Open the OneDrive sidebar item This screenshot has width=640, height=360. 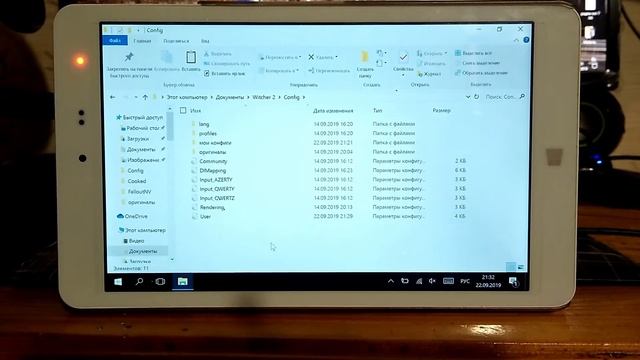(x=132, y=216)
